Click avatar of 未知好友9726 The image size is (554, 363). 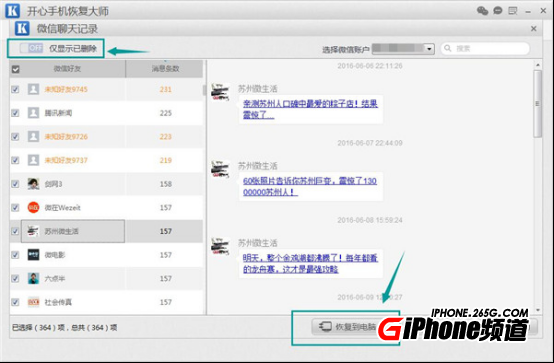pyautogui.click(x=34, y=136)
